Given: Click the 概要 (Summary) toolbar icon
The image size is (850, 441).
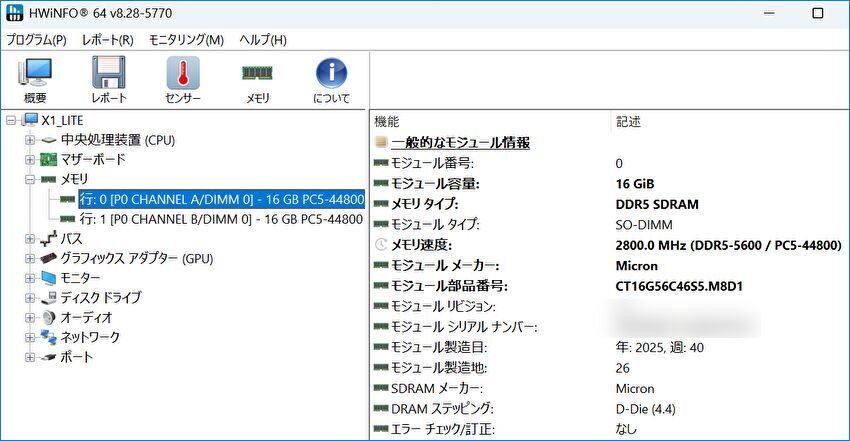Looking at the screenshot, I should 35,80.
